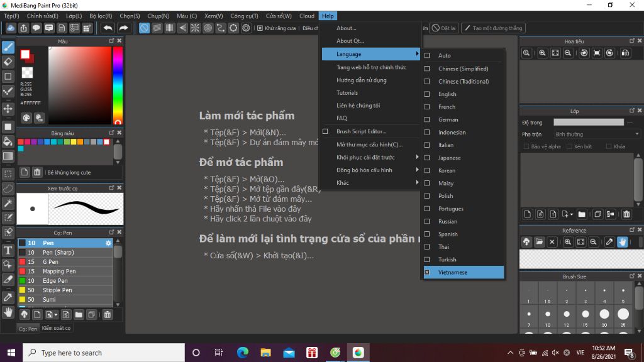Select the Eraser tool

(8, 62)
